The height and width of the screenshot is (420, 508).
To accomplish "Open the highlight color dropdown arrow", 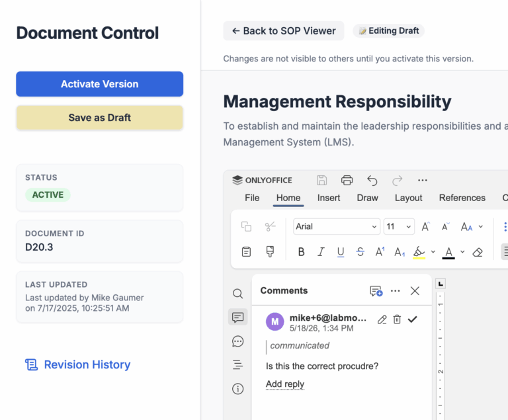I will tap(433, 252).
